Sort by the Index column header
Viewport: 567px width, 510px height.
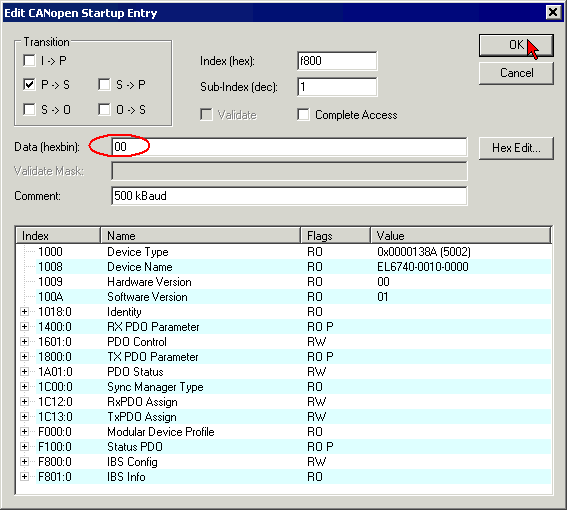[58, 236]
